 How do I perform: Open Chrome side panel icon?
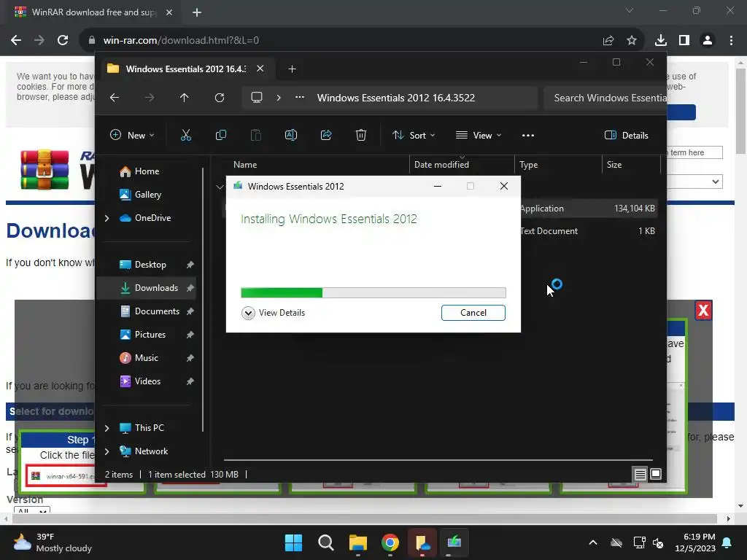pyautogui.click(x=684, y=41)
